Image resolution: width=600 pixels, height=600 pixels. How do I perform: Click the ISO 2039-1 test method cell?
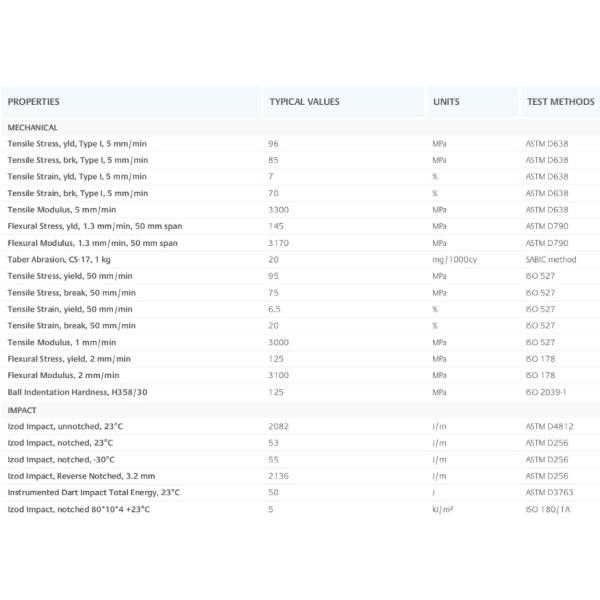point(546,391)
